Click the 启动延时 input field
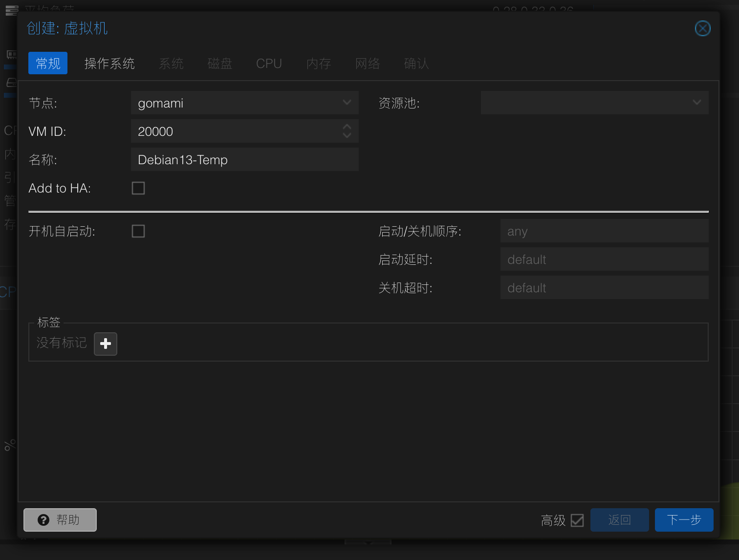The width and height of the screenshot is (739, 560). click(604, 259)
